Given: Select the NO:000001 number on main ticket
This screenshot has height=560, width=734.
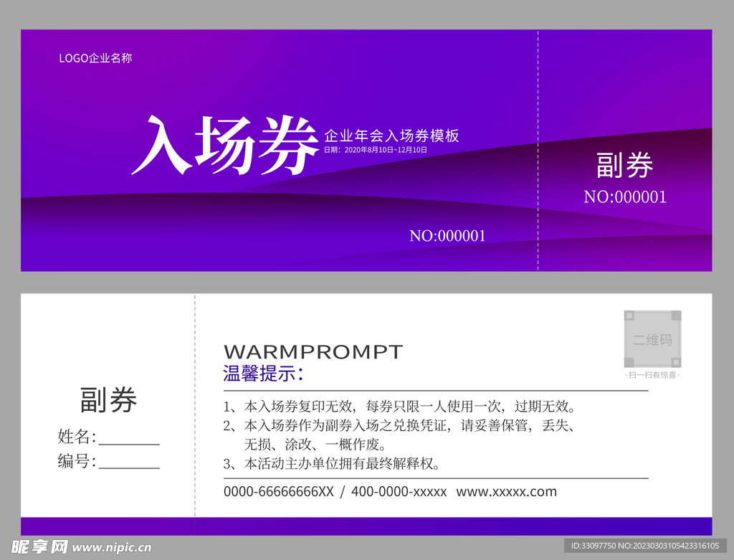Looking at the screenshot, I should click(x=447, y=235).
